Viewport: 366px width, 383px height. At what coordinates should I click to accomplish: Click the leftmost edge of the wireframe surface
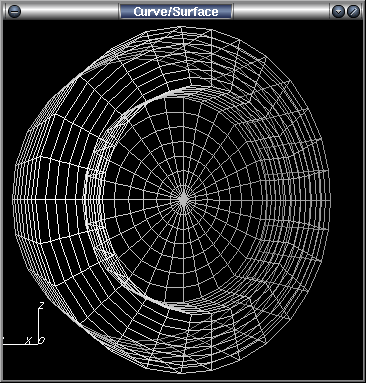point(13,199)
